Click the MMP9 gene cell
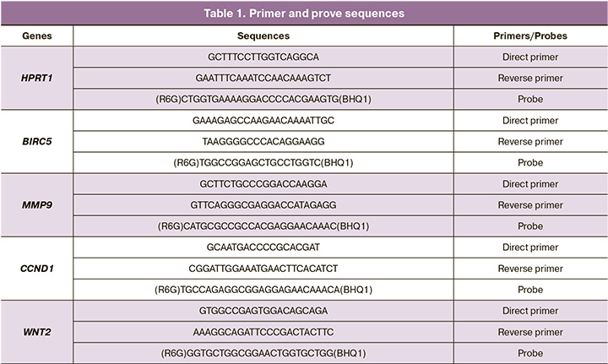 tap(37, 204)
